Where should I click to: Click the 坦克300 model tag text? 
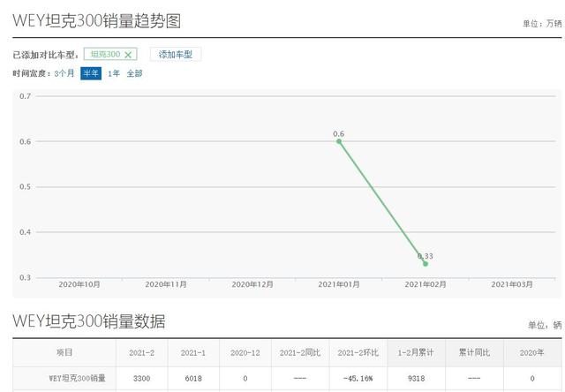[105, 55]
